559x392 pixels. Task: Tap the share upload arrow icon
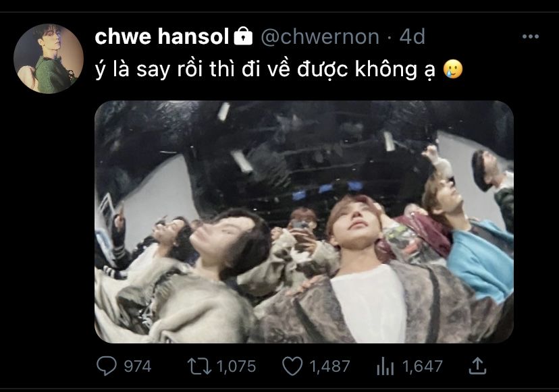(477, 366)
